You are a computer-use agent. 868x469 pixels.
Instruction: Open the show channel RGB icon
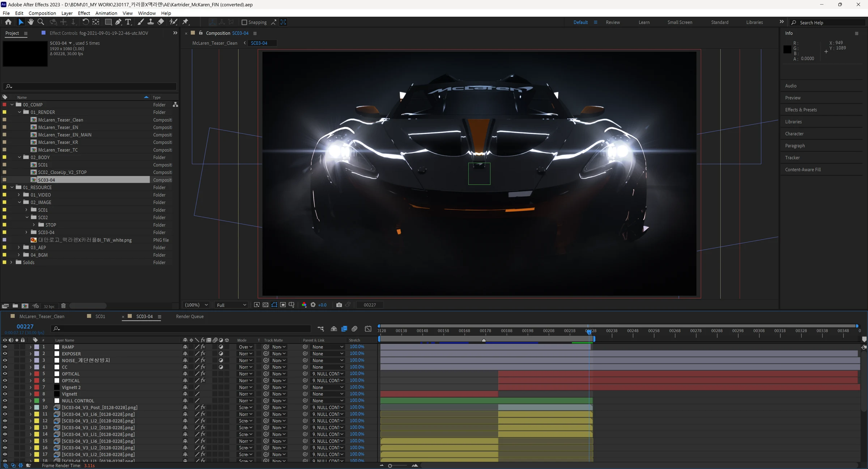click(304, 305)
